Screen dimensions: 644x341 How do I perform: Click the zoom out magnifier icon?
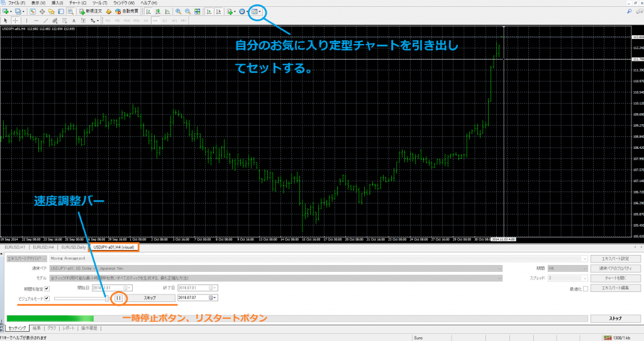187,11
